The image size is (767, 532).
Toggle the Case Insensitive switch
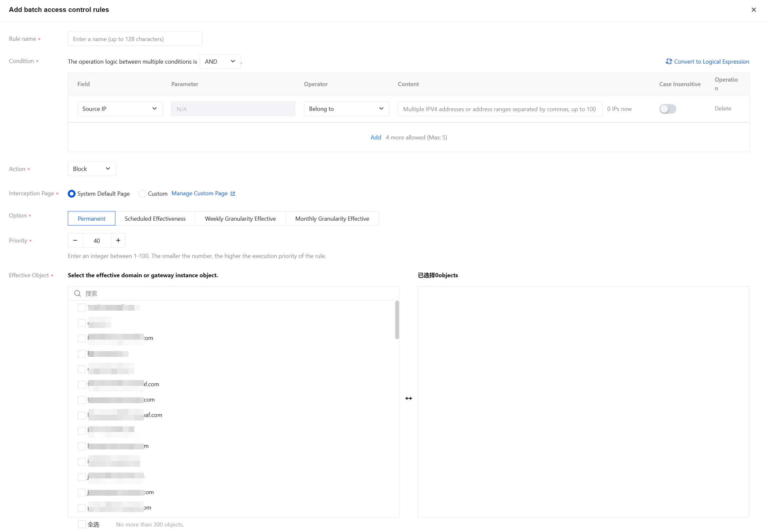pos(667,109)
